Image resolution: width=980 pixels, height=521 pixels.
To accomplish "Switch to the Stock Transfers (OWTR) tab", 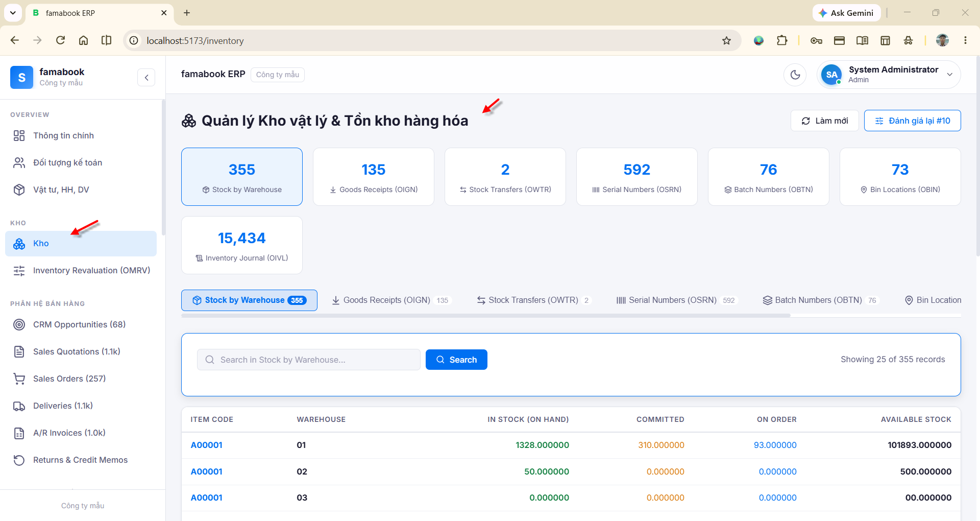I will point(533,300).
